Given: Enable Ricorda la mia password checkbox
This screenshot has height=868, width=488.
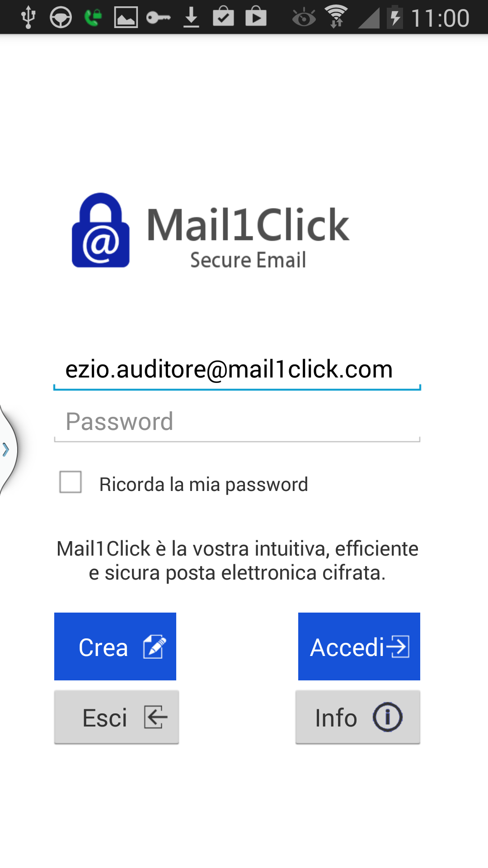Looking at the screenshot, I should (70, 482).
